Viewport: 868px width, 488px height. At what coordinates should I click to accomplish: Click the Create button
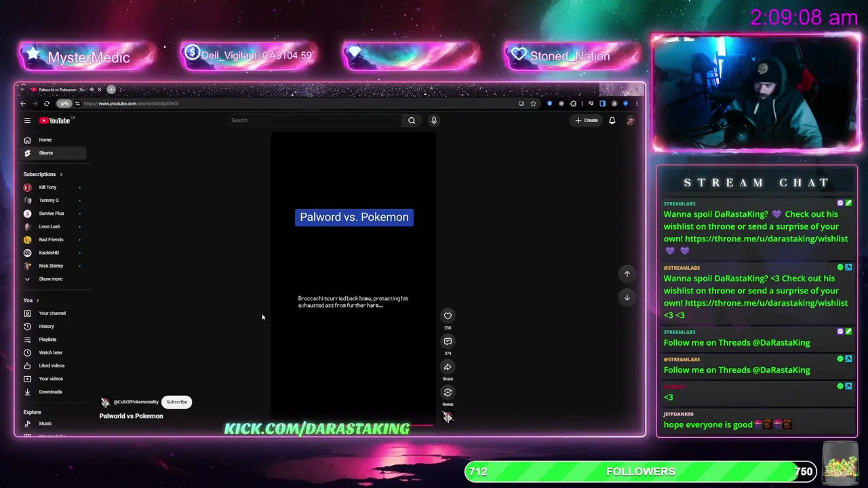pos(587,121)
